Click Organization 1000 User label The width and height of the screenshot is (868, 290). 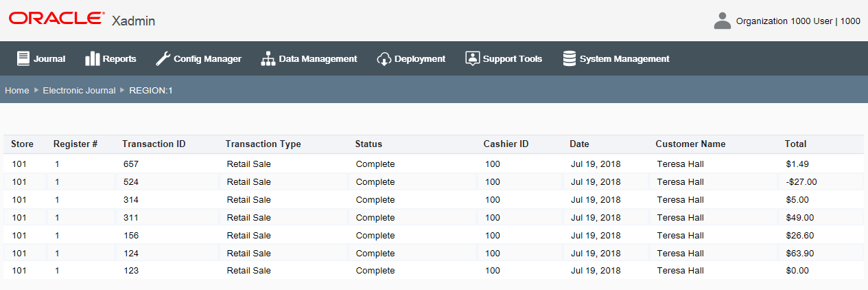[x=798, y=21]
